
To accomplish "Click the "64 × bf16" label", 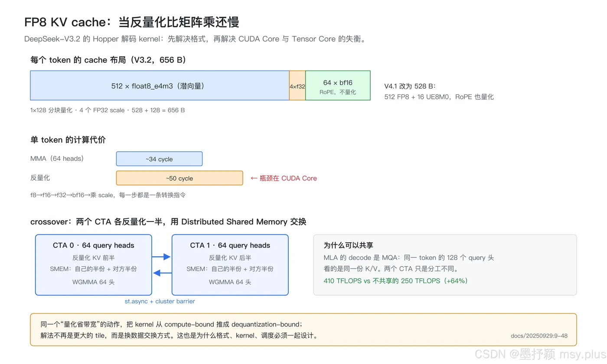I will click(338, 82).
